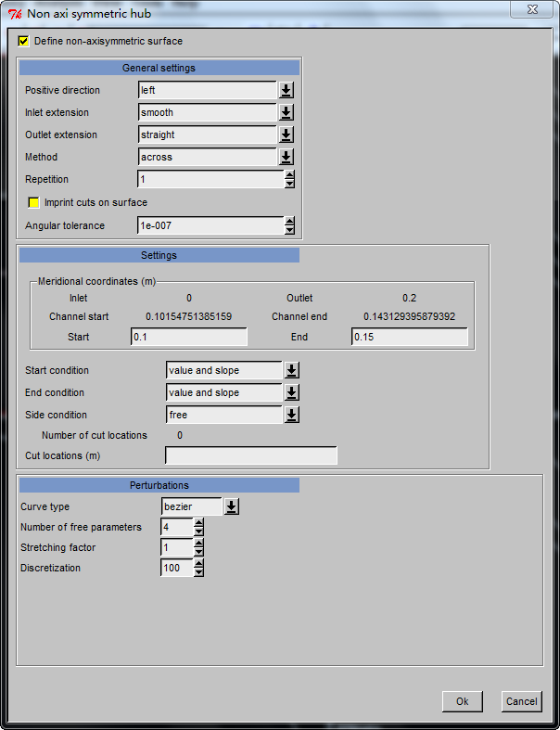
Task: Click Number of free parameters field
Action: pos(177,527)
